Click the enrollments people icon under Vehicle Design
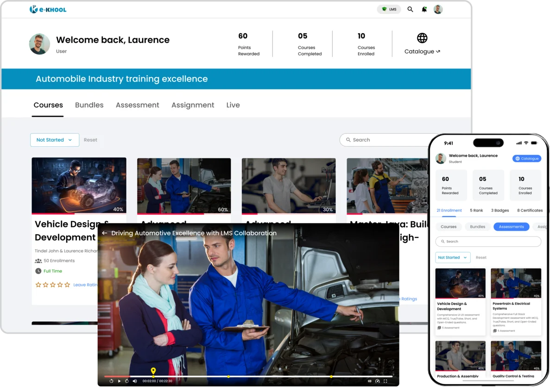This screenshot has height=392, width=556. tap(39, 261)
